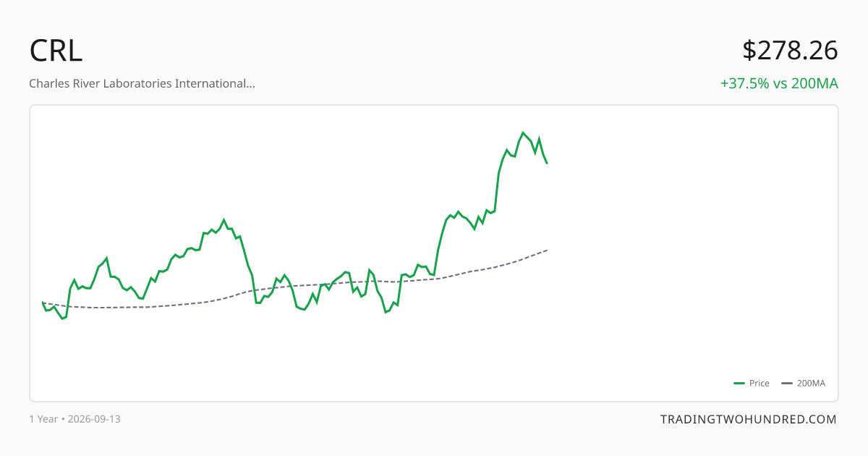Click the lowest dip in the chart's second half
The image size is (868, 456).
(x=386, y=312)
